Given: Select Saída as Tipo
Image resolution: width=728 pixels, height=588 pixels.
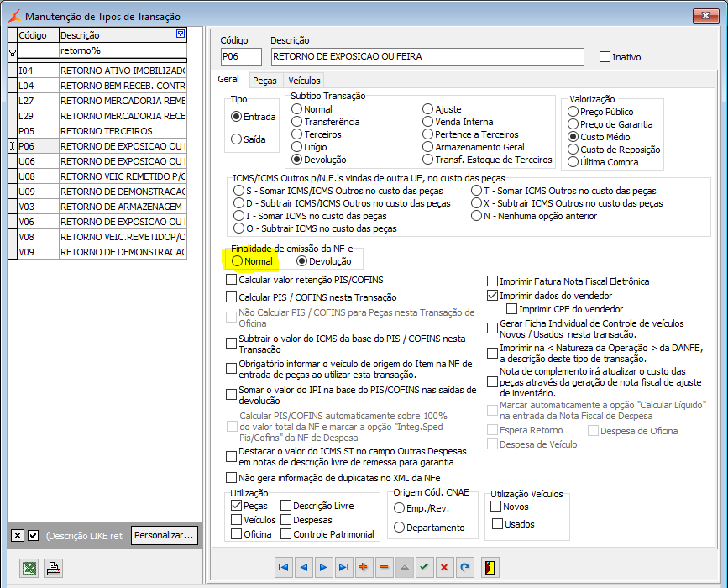Looking at the screenshot, I should coord(236,139).
